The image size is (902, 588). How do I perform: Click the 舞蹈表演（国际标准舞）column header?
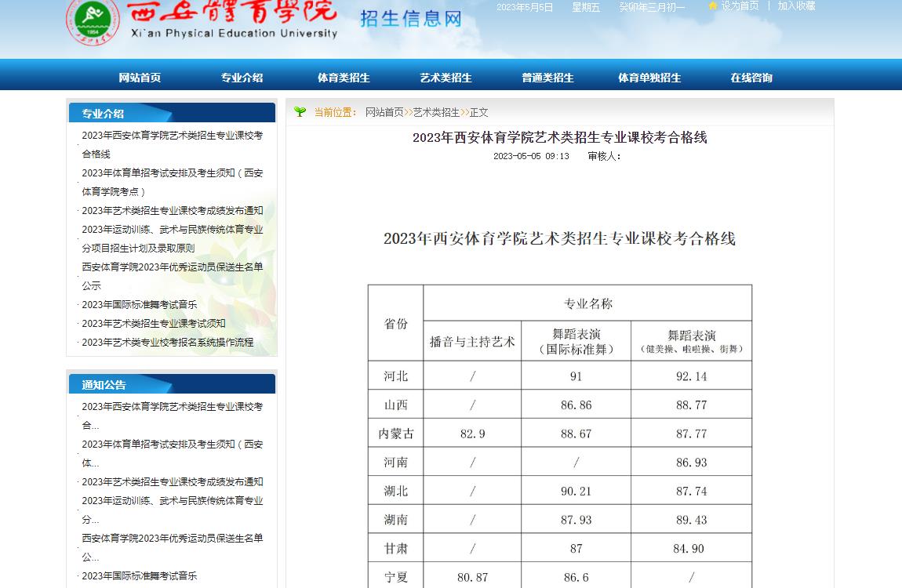pyautogui.click(x=576, y=341)
